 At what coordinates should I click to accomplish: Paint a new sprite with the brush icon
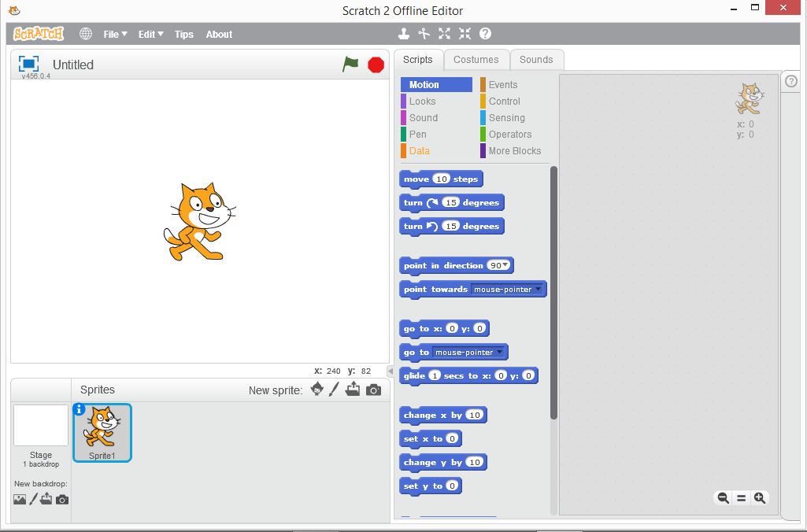click(335, 389)
